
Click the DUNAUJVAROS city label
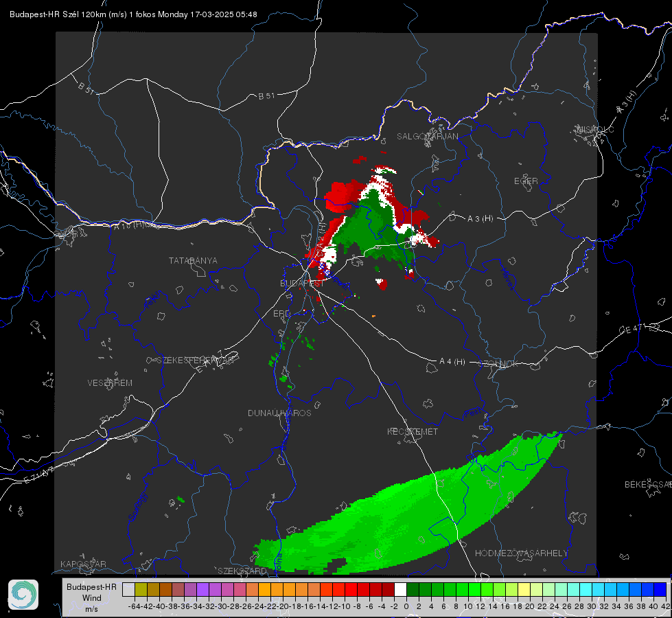279,413
